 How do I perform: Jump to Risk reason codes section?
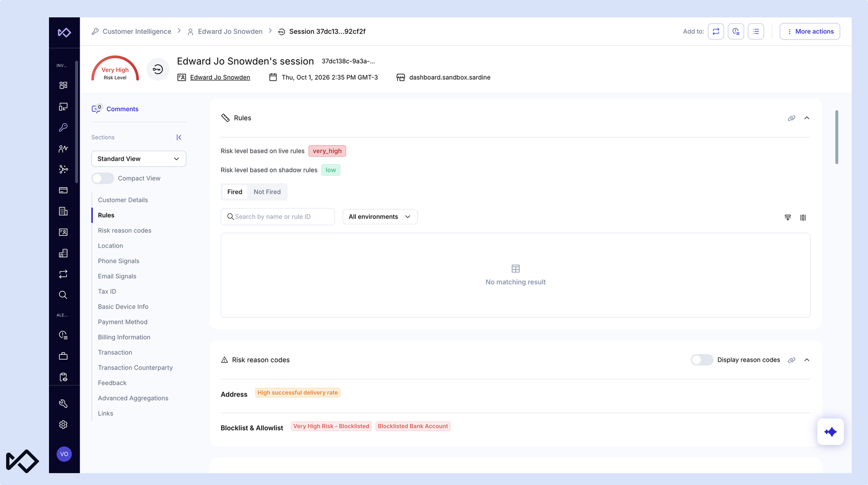[x=125, y=230]
